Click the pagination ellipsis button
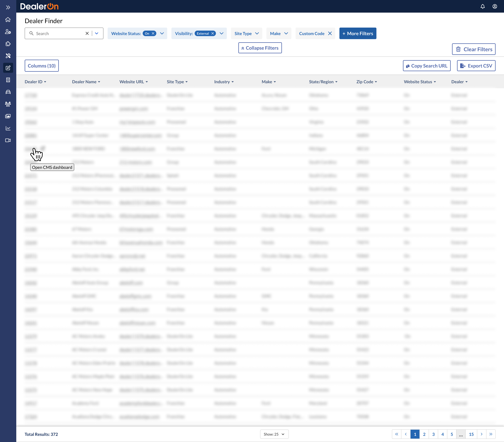This screenshot has width=504, height=442. tap(461, 434)
